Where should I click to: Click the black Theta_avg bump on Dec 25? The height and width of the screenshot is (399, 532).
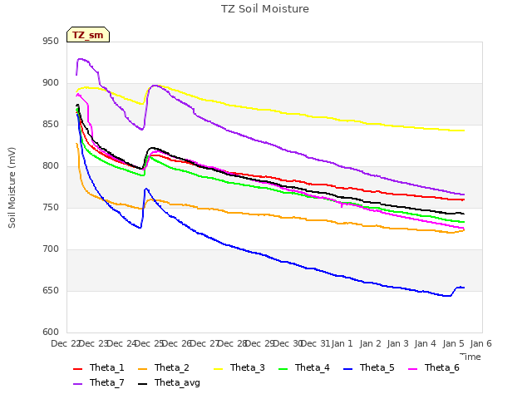153,148
